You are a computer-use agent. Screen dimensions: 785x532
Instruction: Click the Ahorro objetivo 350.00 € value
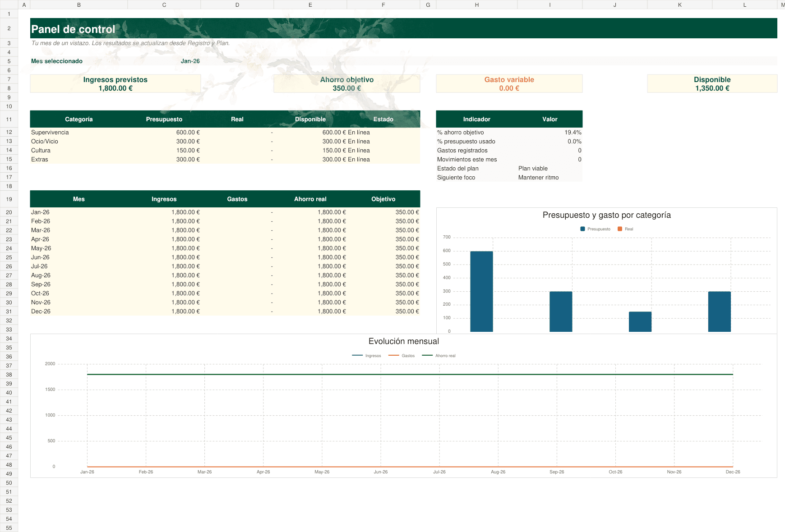347,88
